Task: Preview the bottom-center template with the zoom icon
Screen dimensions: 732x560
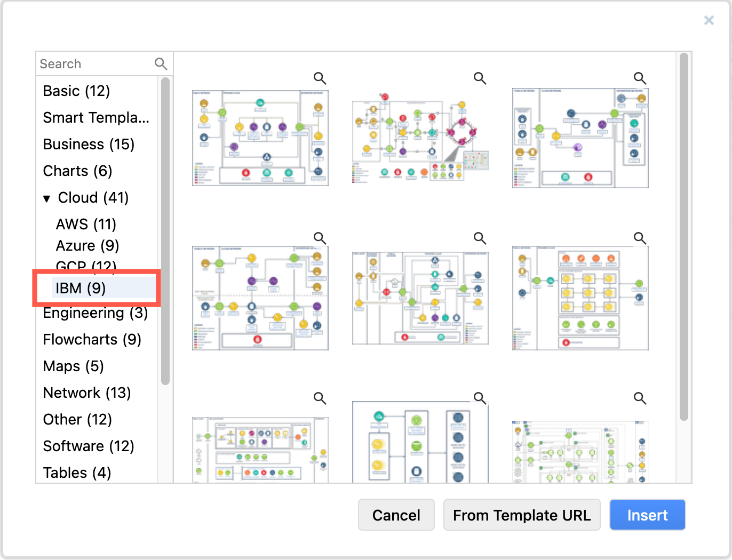Action: [480, 398]
